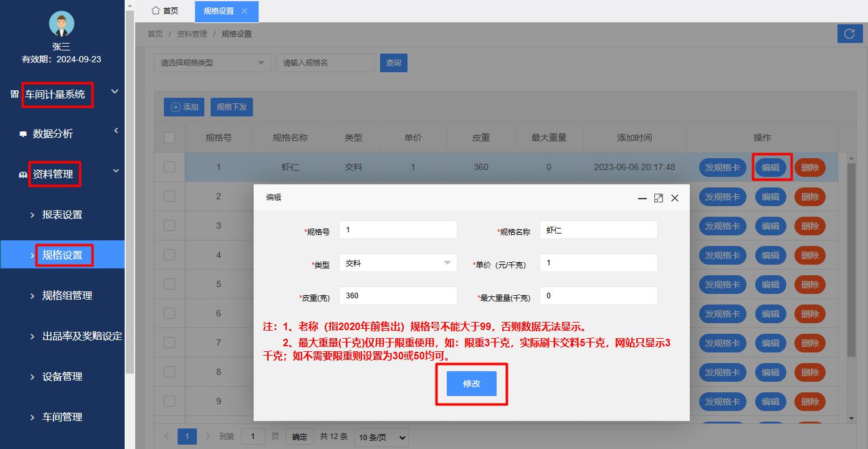Close the 规格设置 tab

(244, 11)
